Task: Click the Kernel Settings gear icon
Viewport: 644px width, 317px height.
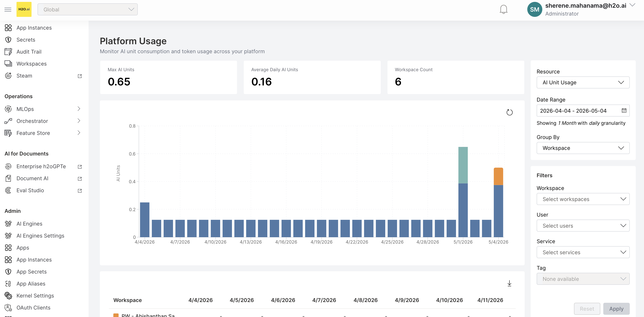Action: (8, 296)
